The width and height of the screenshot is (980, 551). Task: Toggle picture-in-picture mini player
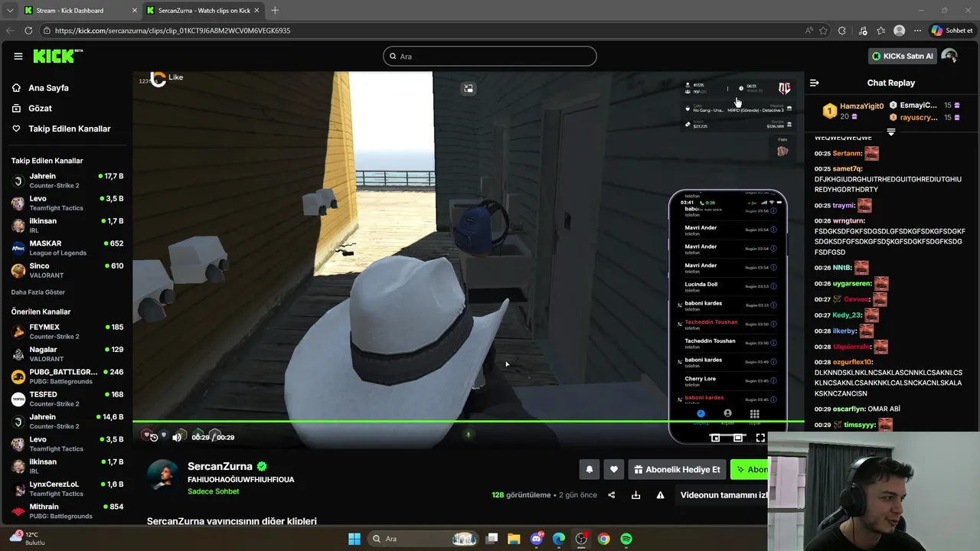[x=715, y=438]
